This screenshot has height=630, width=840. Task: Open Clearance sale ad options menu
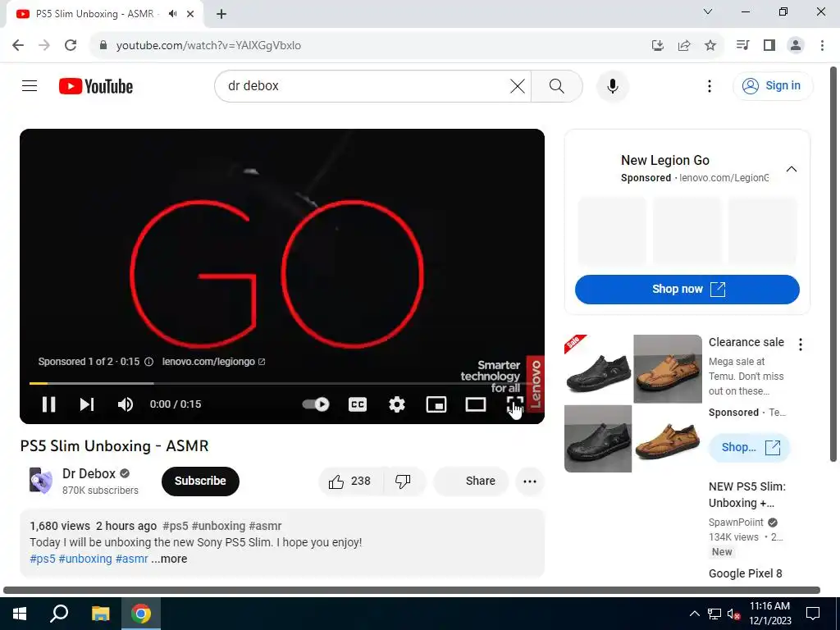click(x=801, y=345)
